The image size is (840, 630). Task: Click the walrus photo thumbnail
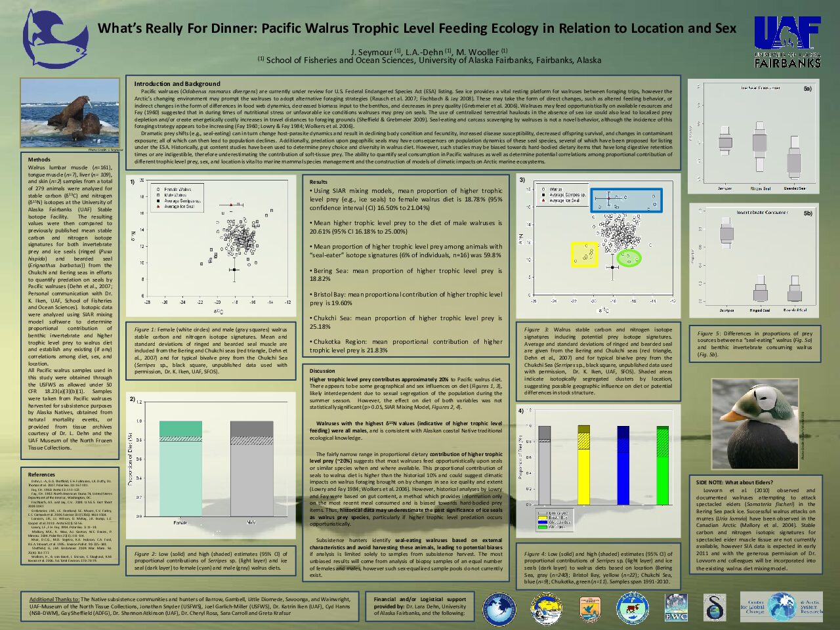point(70,113)
